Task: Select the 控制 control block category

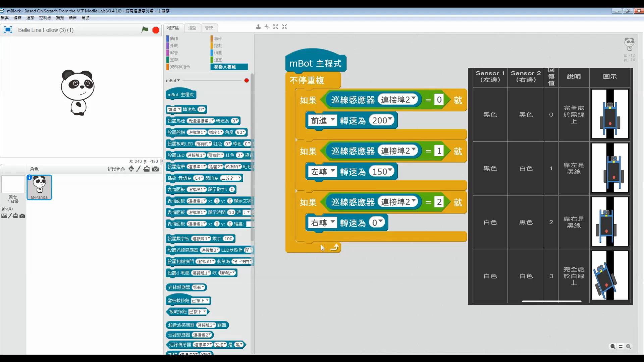Action: [218, 46]
